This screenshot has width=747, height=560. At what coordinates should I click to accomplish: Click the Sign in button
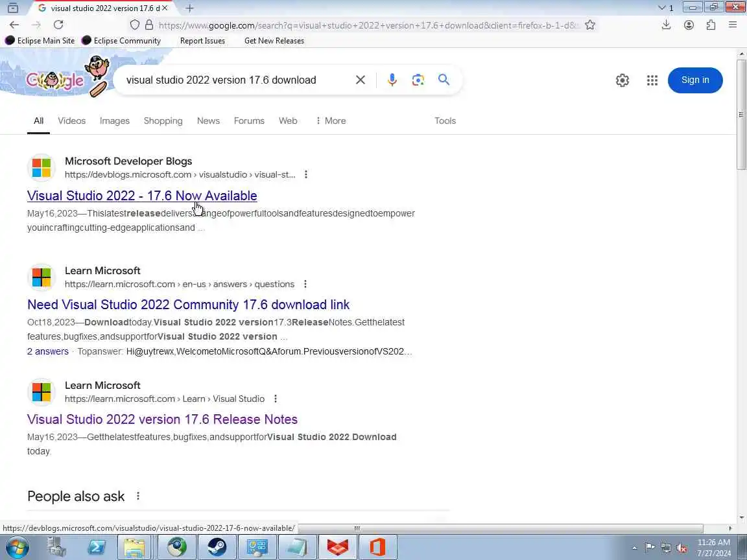695,80
